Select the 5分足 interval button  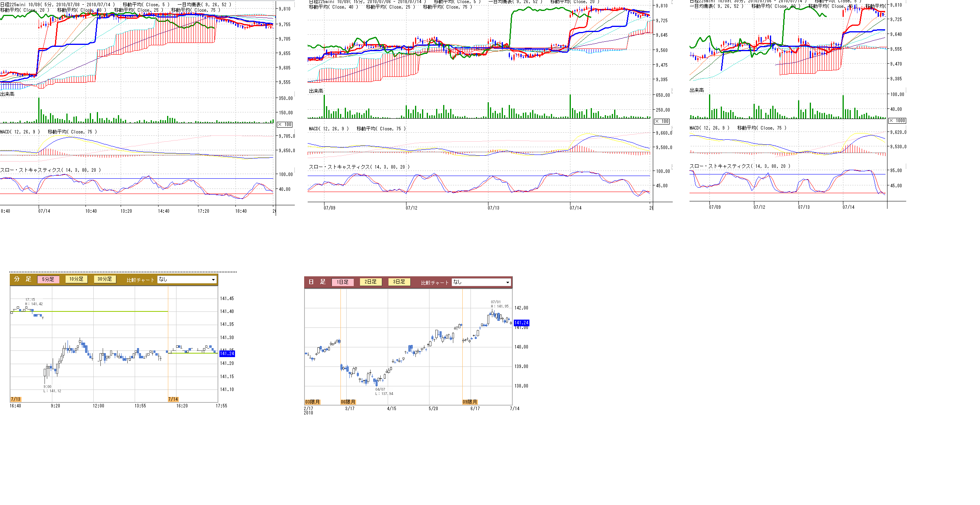pyautogui.click(x=48, y=279)
